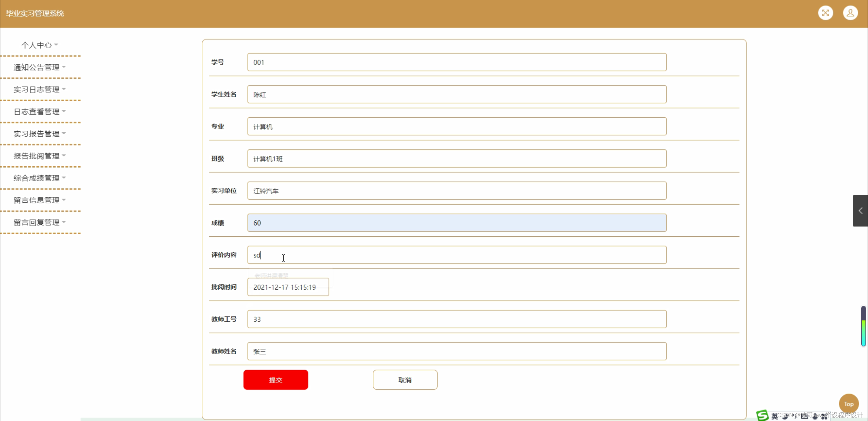The height and width of the screenshot is (421, 868).
Task: Submit the form with 提交 button
Action: [275, 379]
